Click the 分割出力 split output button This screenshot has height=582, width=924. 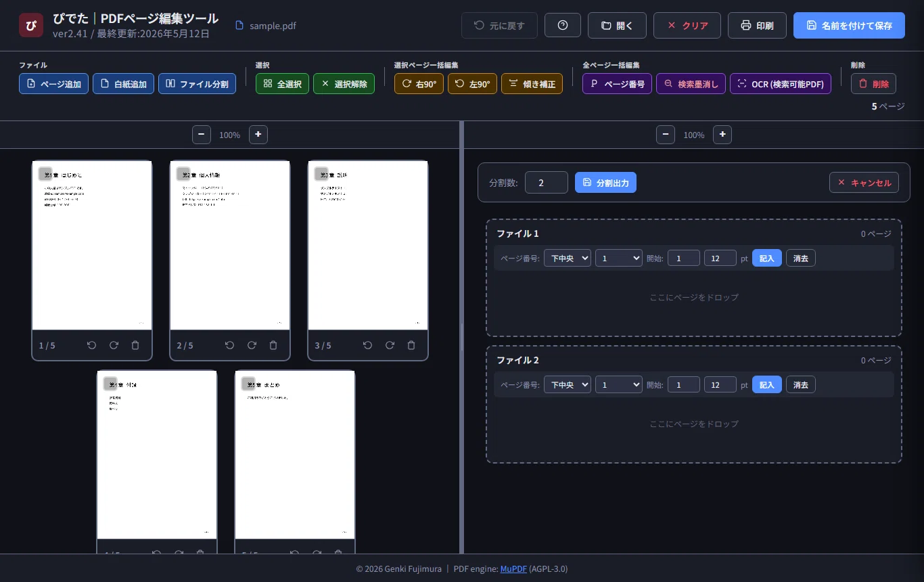(605, 183)
